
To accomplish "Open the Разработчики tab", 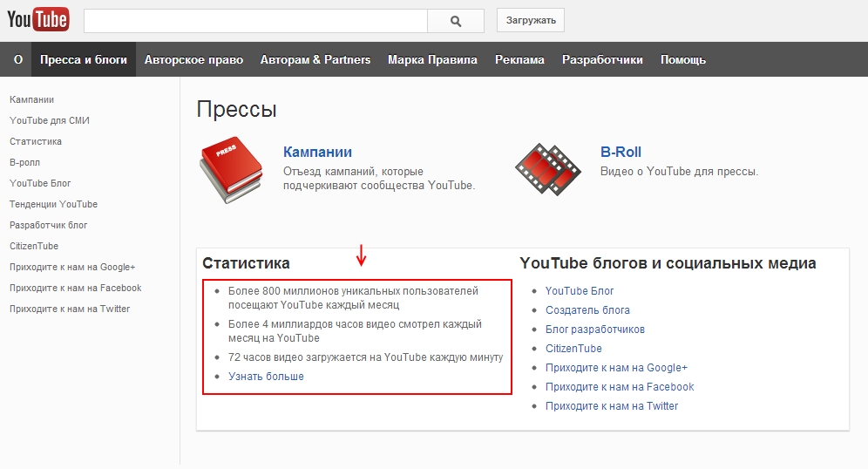I will pyautogui.click(x=602, y=59).
